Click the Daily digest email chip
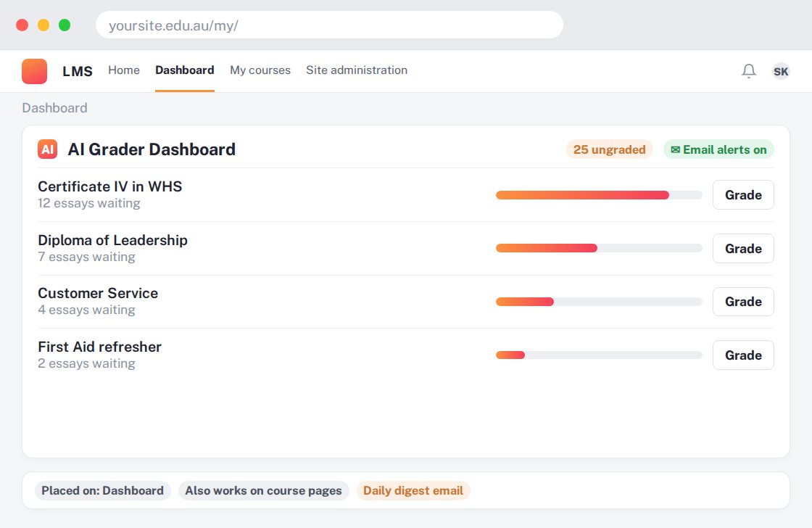The height and width of the screenshot is (528, 812). pos(413,491)
